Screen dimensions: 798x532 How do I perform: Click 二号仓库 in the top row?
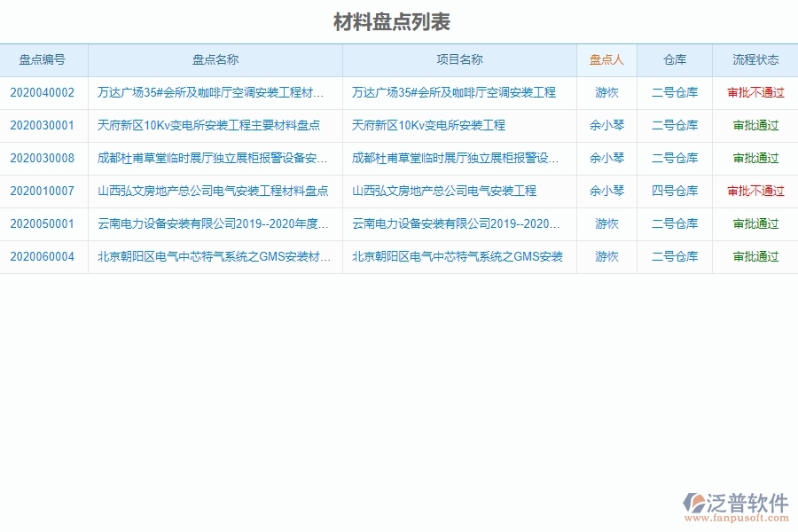[x=674, y=92]
